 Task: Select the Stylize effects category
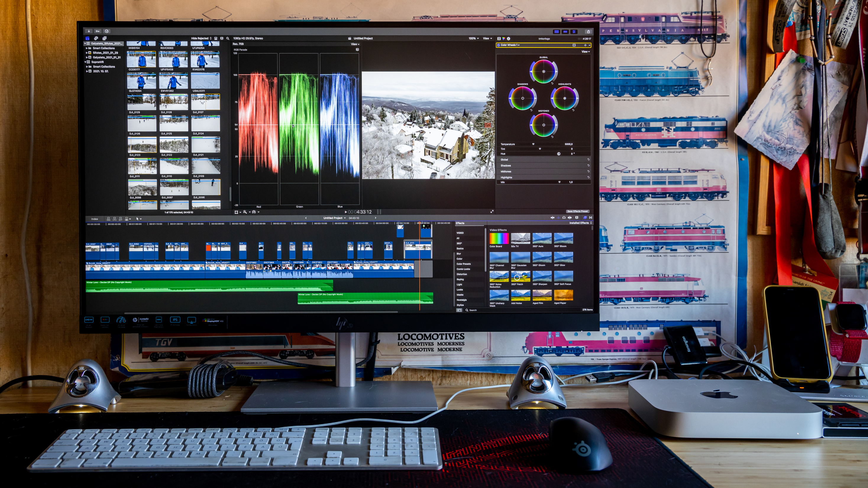(460, 305)
